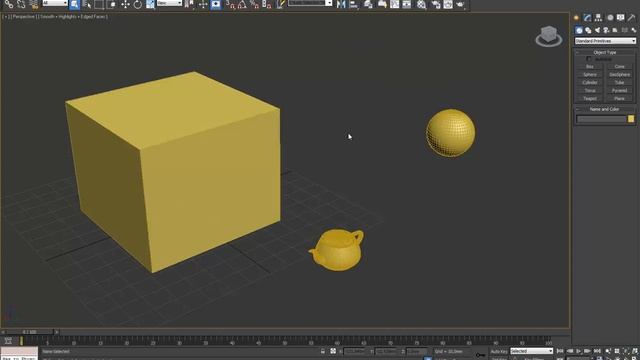Toggle Window/Crossing selection mode
The width and height of the screenshot is (640, 360).
click(x=111, y=4)
